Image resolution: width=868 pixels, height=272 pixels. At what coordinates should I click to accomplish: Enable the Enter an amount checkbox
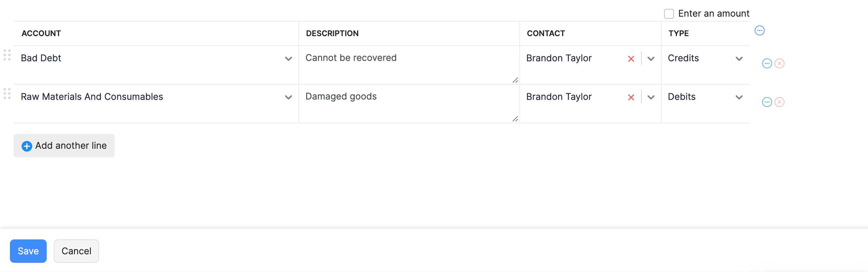point(669,14)
